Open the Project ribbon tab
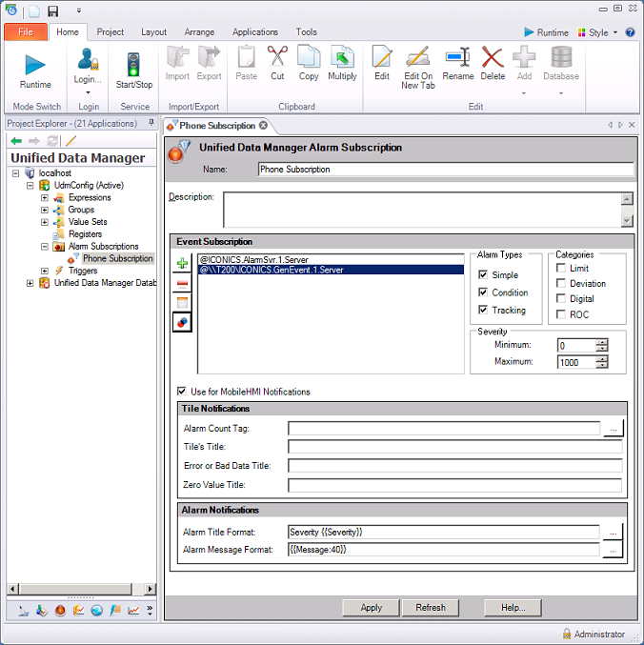 pos(111,31)
